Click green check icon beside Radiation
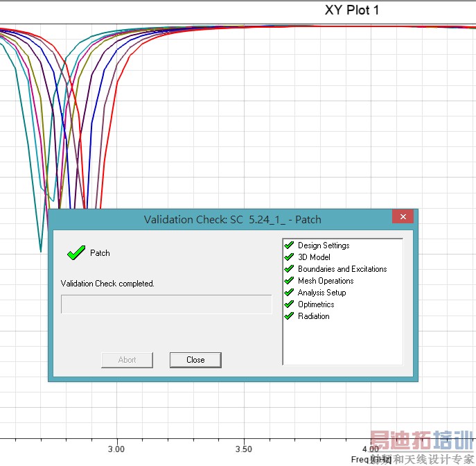Screen dimensions: 476x466 coord(289,316)
